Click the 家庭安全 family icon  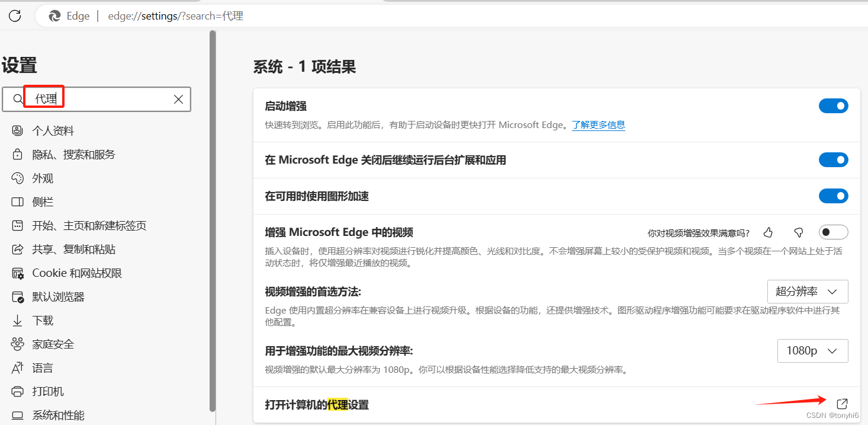click(x=18, y=344)
